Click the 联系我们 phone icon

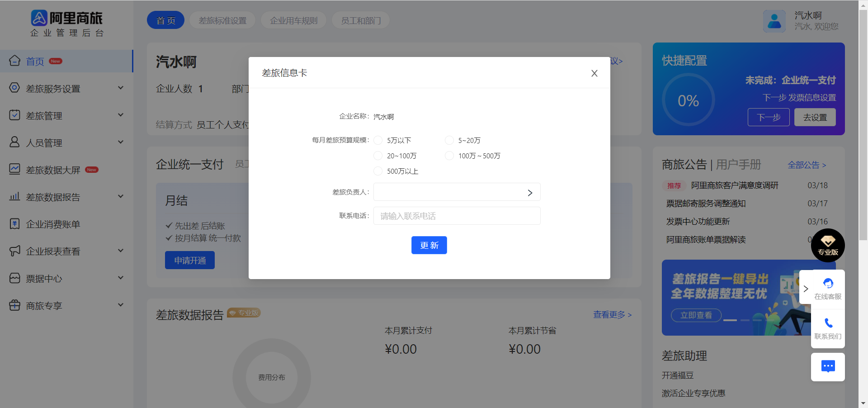coord(828,323)
